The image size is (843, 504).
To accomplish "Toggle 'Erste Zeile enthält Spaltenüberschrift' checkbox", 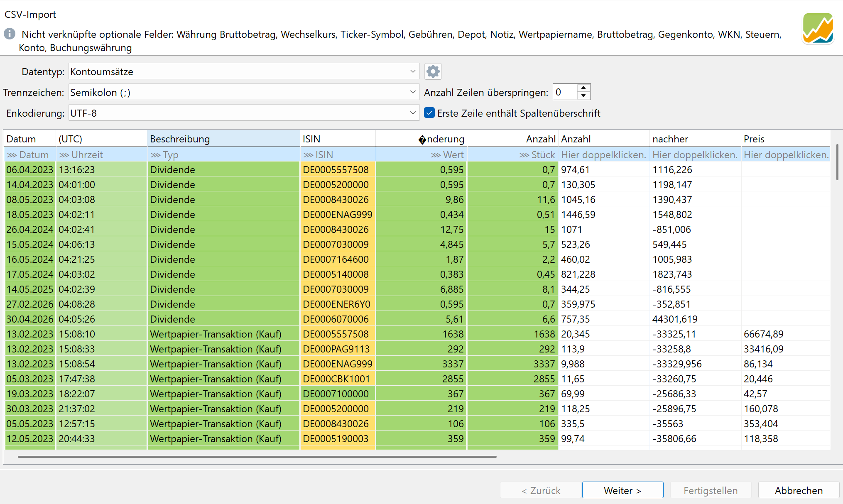I will [x=429, y=113].
